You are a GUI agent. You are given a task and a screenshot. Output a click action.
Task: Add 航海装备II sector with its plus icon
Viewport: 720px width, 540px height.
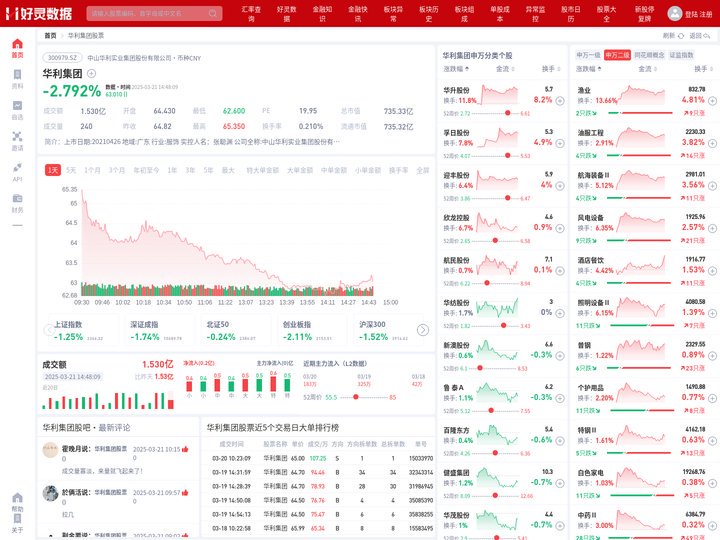pyautogui.click(x=712, y=186)
